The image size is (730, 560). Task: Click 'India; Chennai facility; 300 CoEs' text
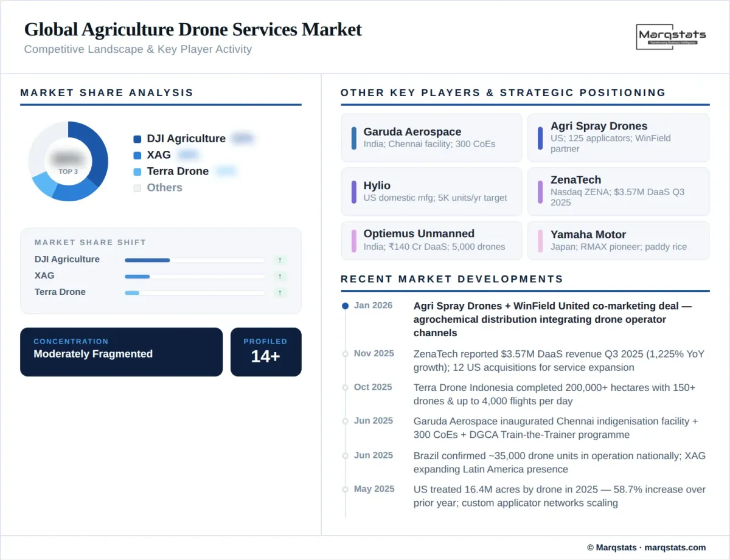point(429,144)
